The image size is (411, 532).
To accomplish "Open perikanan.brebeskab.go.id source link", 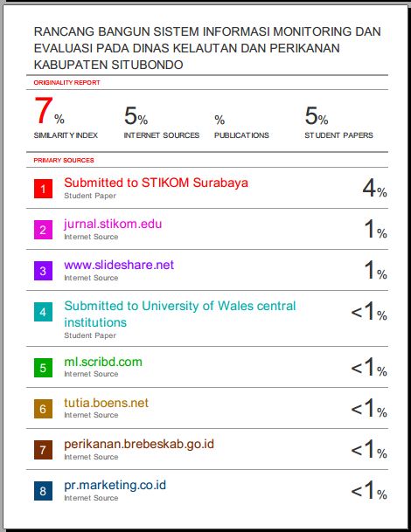I will [x=139, y=444].
